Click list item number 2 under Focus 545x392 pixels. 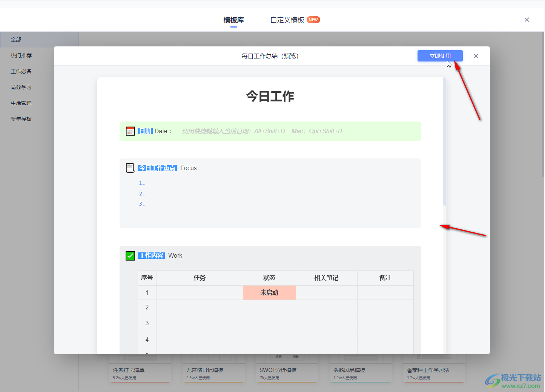click(x=142, y=194)
